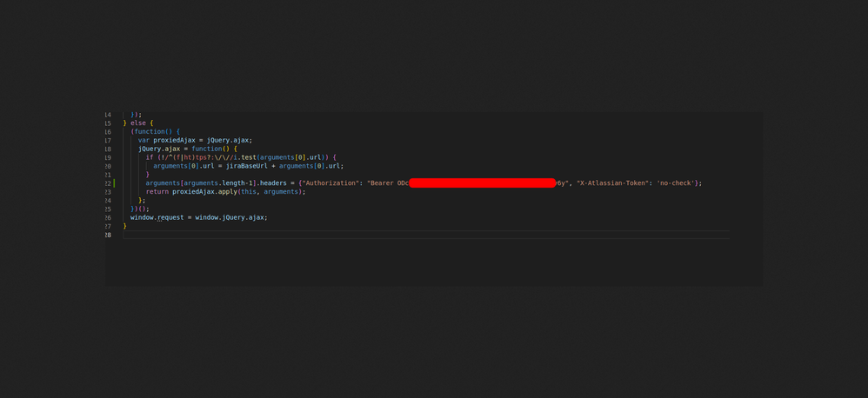Image resolution: width=868 pixels, height=398 pixels.
Task: Click '.headers' property on line 22
Action: tap(270, 183)
